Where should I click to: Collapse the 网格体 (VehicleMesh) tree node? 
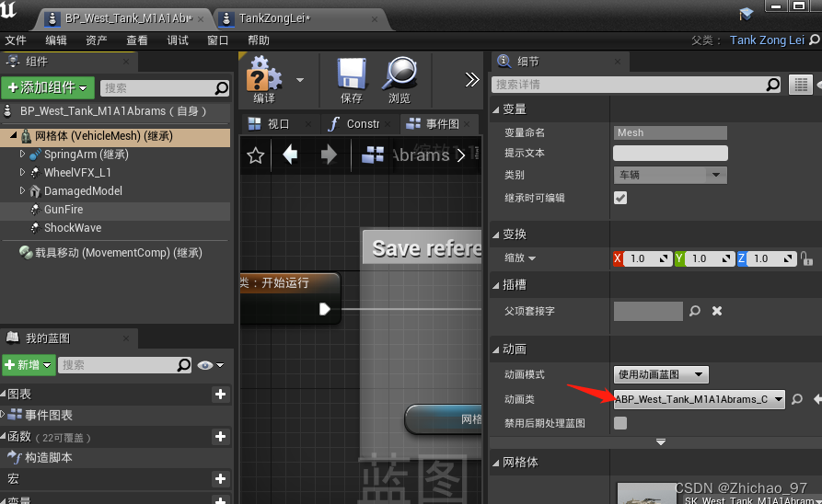pos(14,136)
